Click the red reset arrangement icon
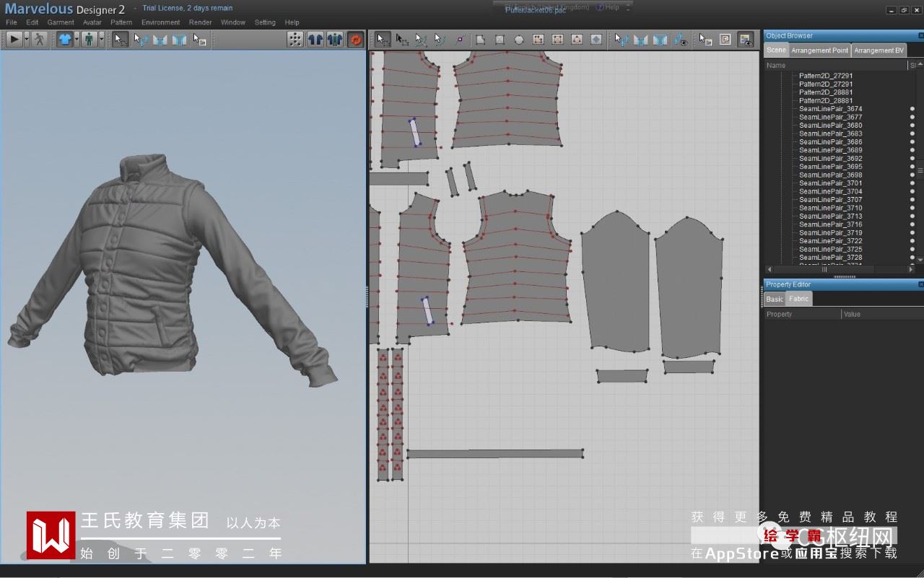The image size is (924, 578). [x=355, y=40]
